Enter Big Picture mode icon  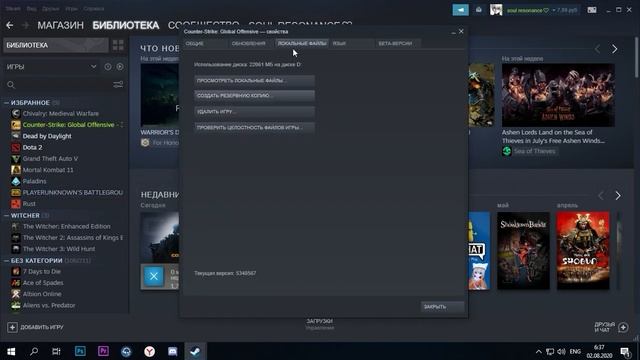click(592, 10)
